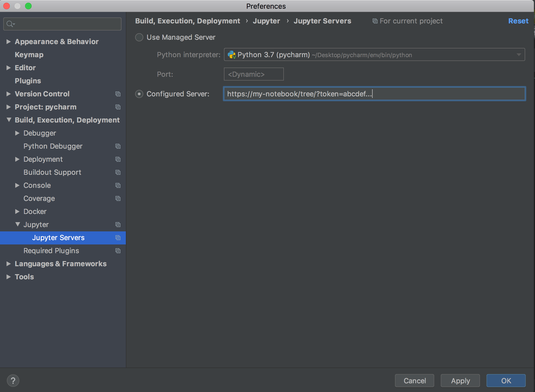Expand the Debugger tree arrow
This screenshot has width=535, height=392.
[x=17, y=133]
